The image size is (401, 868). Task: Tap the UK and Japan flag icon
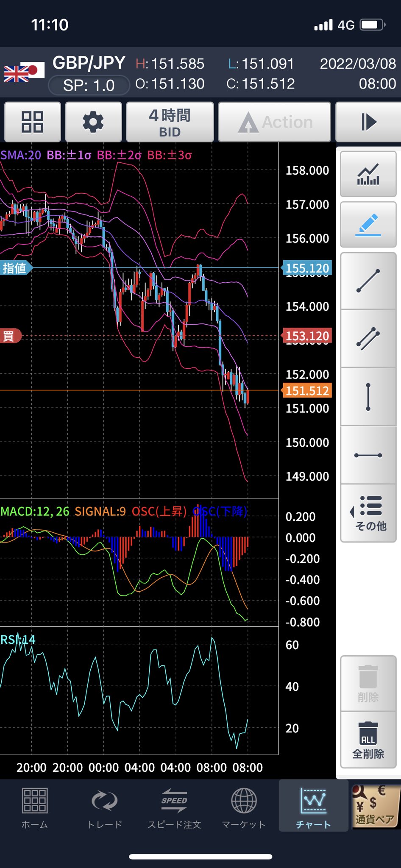click(24, 72)
